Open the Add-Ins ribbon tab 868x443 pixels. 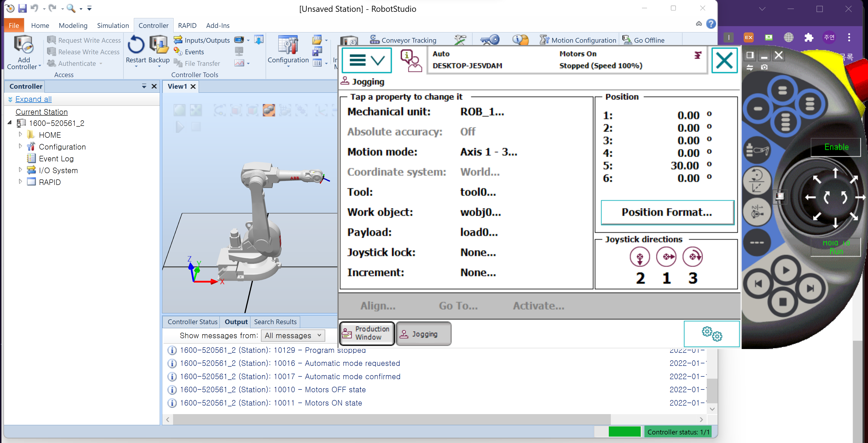218,26
